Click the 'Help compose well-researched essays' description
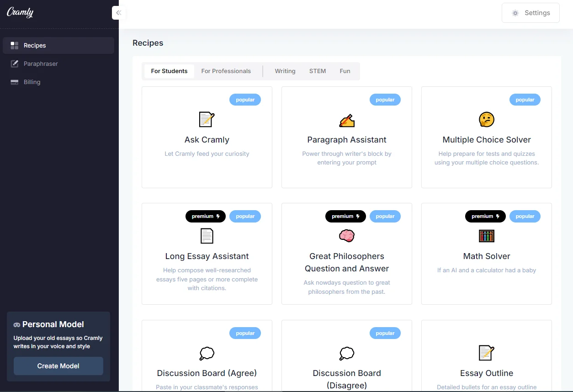This screenshot has height=392, width=573. tap(207, 279)
